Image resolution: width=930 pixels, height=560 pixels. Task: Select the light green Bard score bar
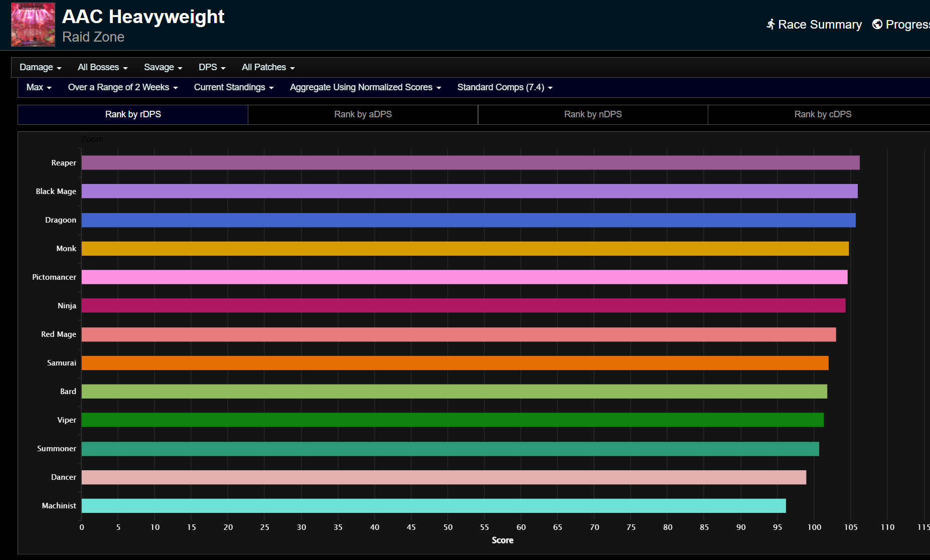pyautogui.click(x=454, y=392)
